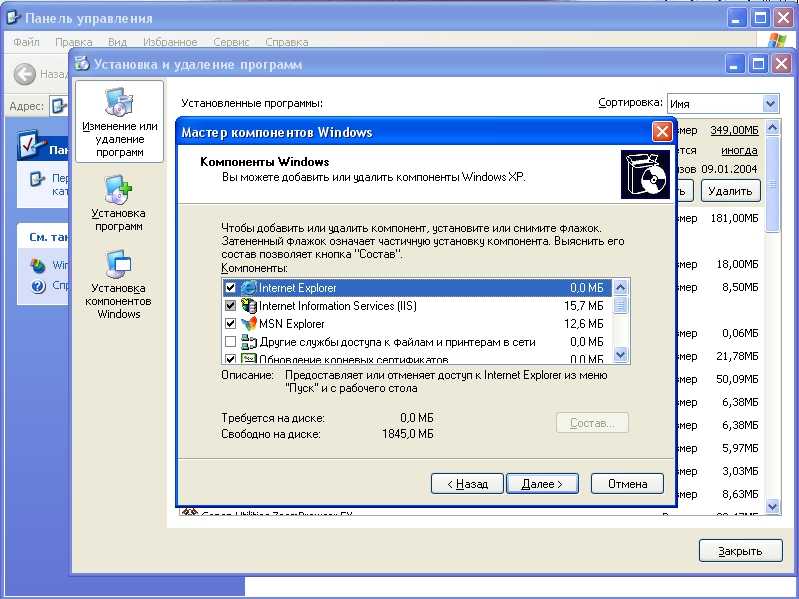The width and height of the screenshot is (799, 599).
Task: Click the 21,78МБ size value
Action: pyautogui.click(x=737, y=357)
